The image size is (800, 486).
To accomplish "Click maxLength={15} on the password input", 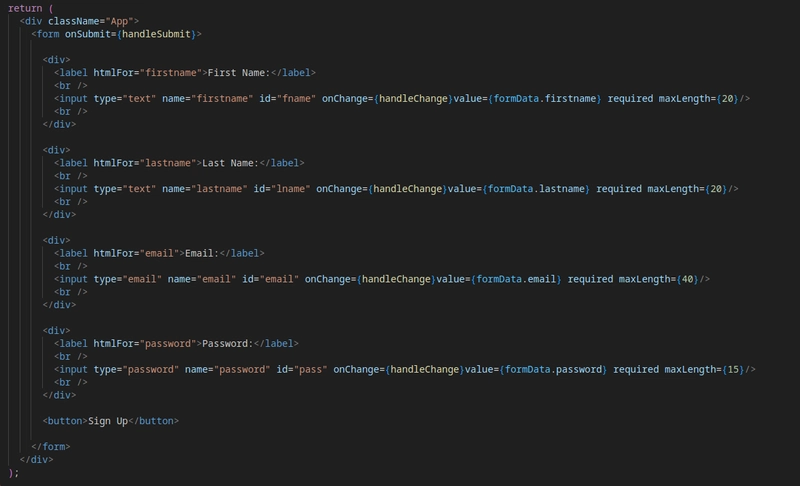I will (x=704, y=369).
